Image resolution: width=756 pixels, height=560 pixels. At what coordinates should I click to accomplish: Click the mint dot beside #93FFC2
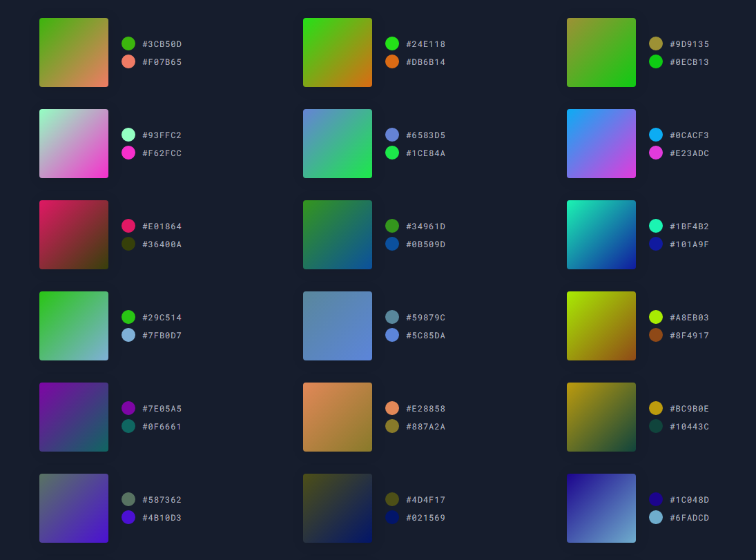[x=128, y=135]
